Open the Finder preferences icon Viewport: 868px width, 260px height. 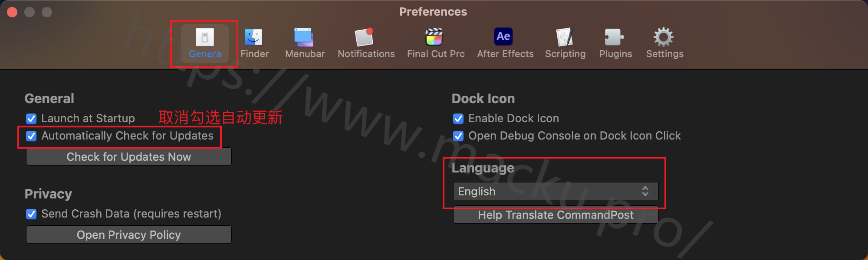254,37
